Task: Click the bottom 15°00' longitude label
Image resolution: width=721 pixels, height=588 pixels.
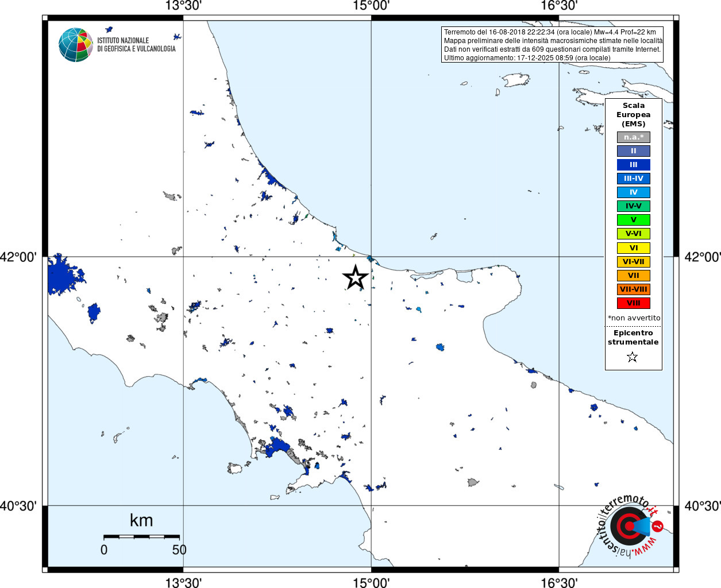Action: tap(371, 583)
